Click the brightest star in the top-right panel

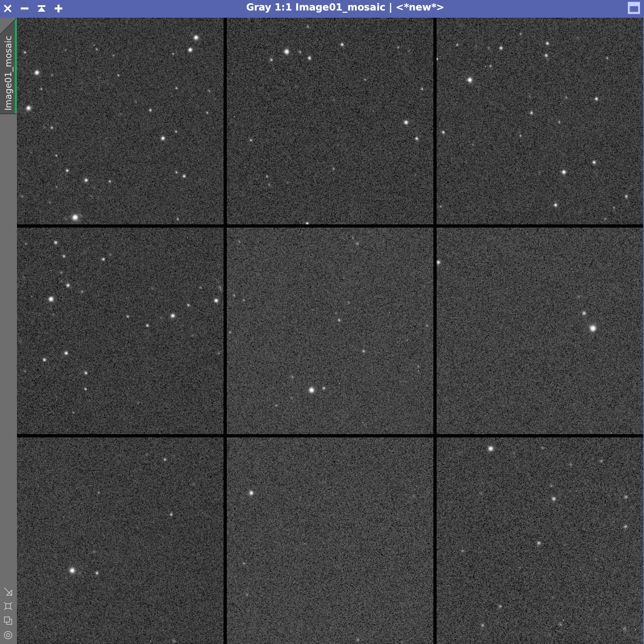pos(470,80)
